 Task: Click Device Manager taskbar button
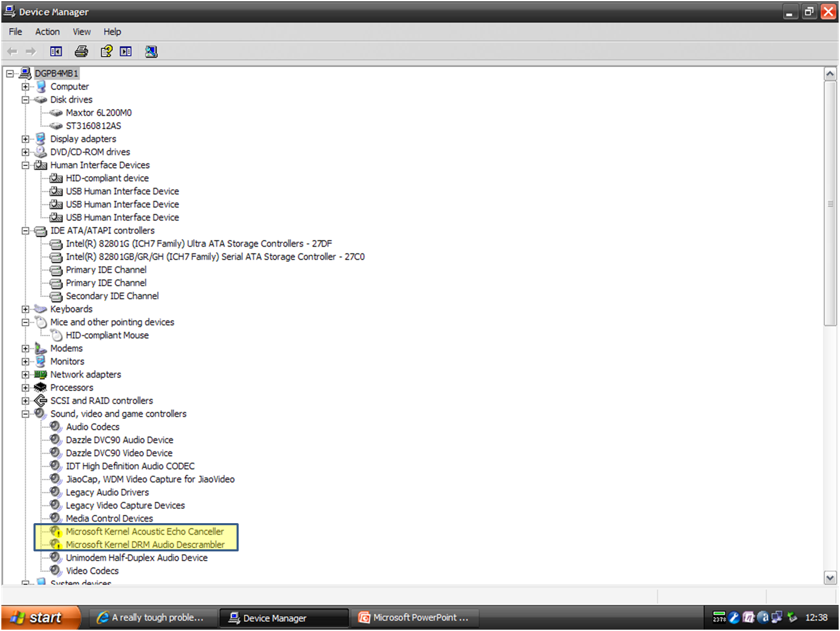pyautogui.click(x=284, y=618)
